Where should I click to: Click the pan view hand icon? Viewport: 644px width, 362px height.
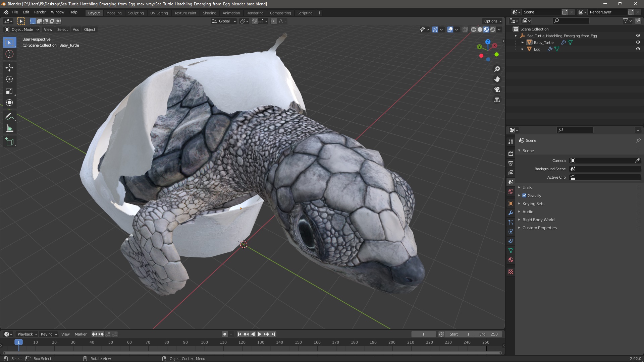(497, 79)
